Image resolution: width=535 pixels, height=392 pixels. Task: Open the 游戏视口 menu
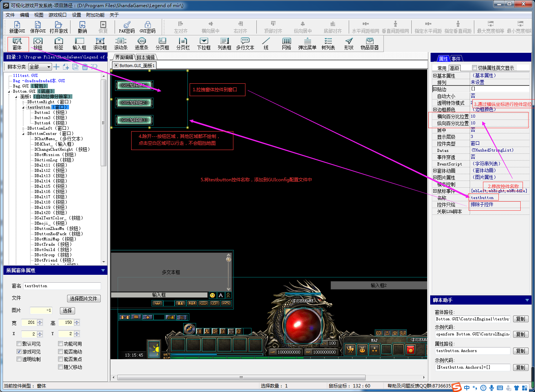click(x=57, y=15)
